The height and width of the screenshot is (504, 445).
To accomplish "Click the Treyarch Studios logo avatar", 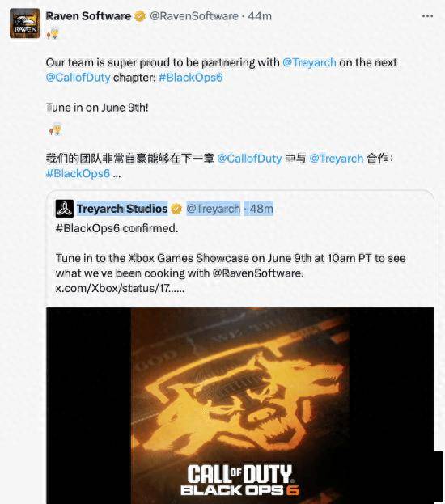I will pos(65,209).
